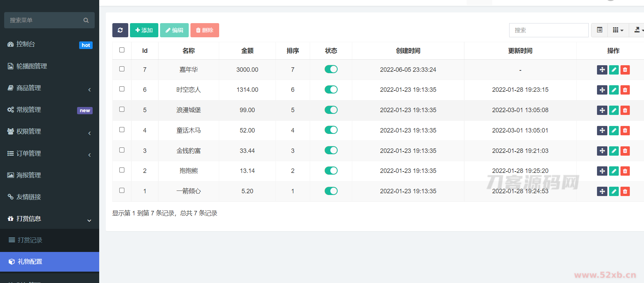Click the drag-move icon for 嘉年华 row
The width and height of the screenshot is (644, 283).
pos(602,70)
